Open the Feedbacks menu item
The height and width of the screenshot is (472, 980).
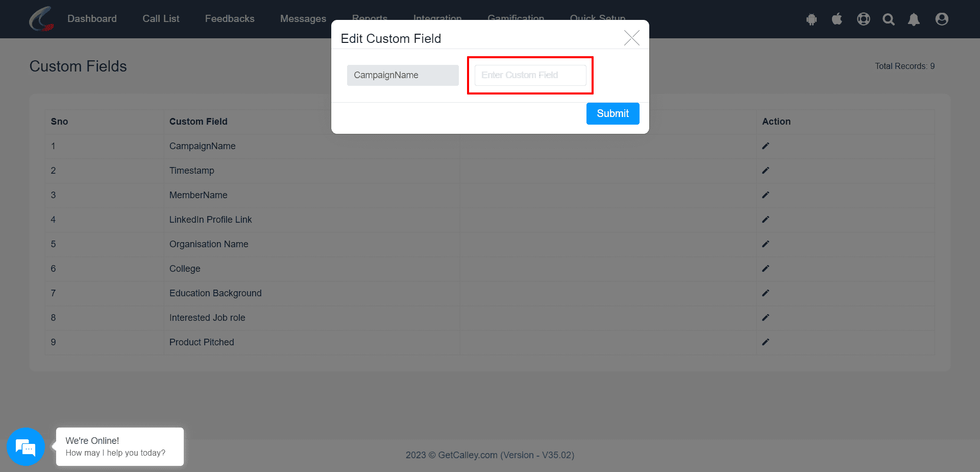[x=230, y=19]
